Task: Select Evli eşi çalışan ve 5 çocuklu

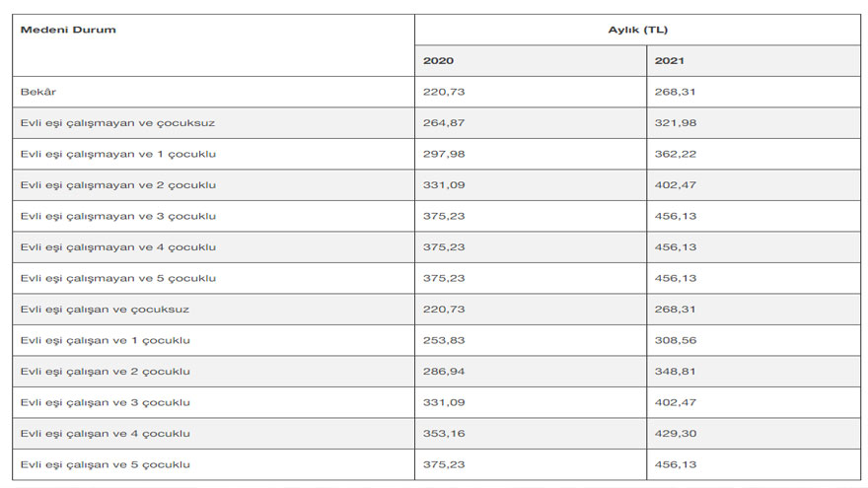Action: (x=106, y=464)
